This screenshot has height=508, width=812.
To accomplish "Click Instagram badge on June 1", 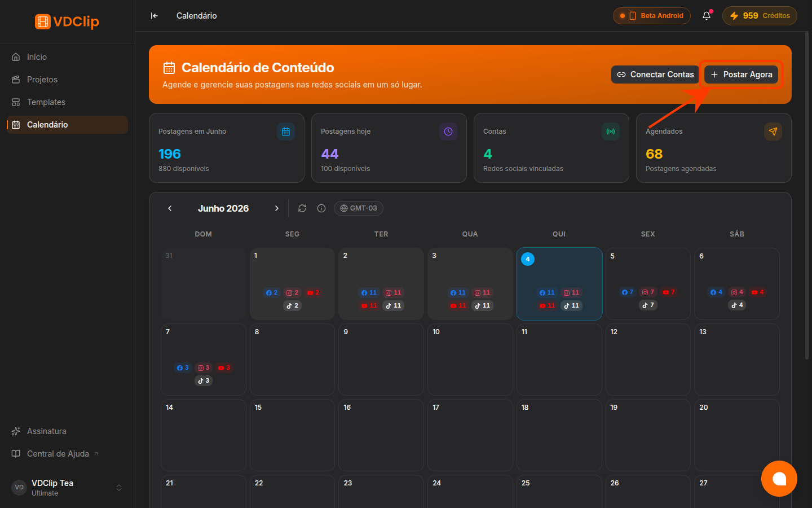I will point(292,293).
